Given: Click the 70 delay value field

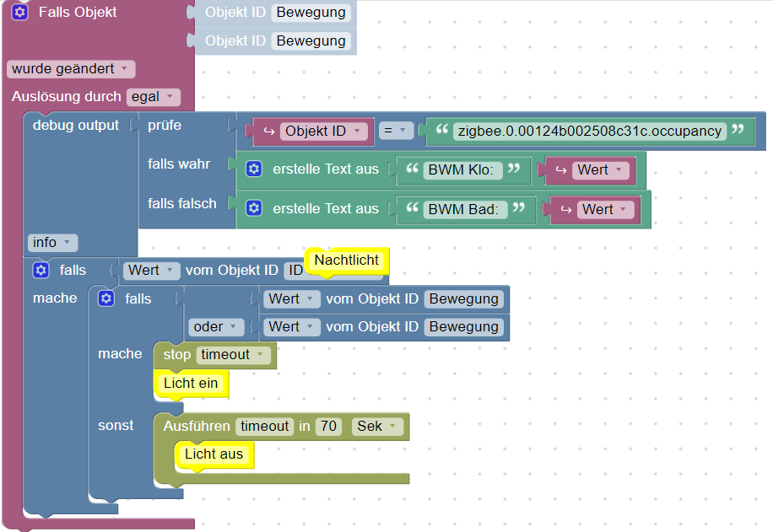Looking at the screenshot, I should coord(328,426).
